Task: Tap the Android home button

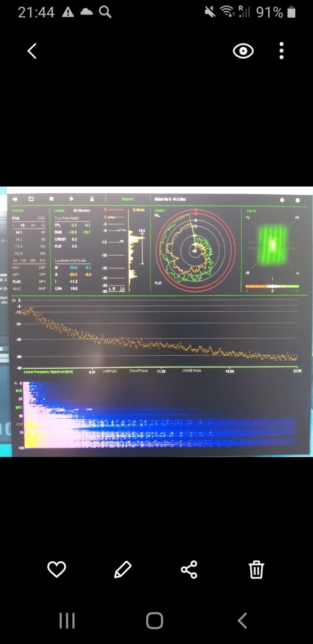Action: coord(154,621)
